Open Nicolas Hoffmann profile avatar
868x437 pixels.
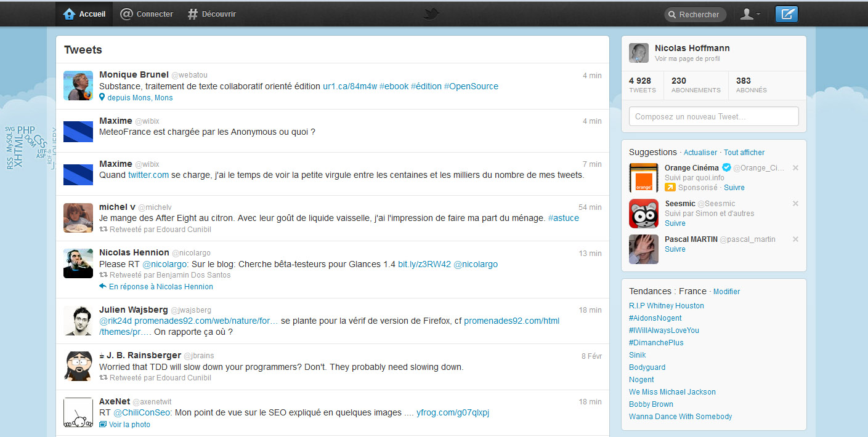point(639,53)
